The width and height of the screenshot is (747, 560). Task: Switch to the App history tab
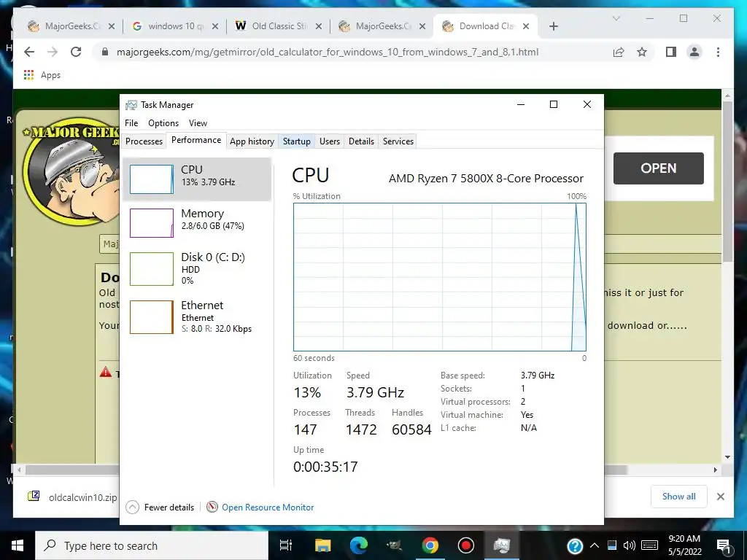[x=252, y=141]
